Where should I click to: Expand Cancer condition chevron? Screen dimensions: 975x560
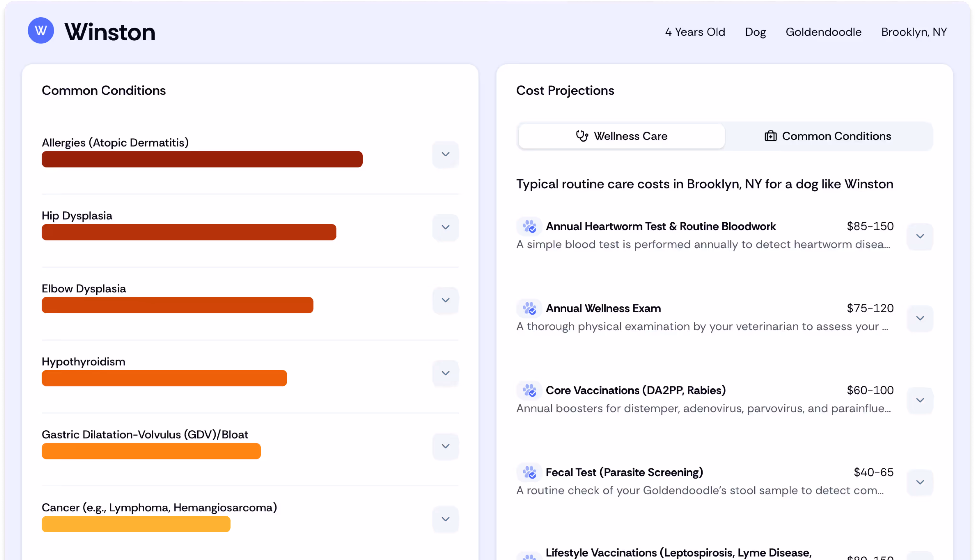[x=445, y=519]
